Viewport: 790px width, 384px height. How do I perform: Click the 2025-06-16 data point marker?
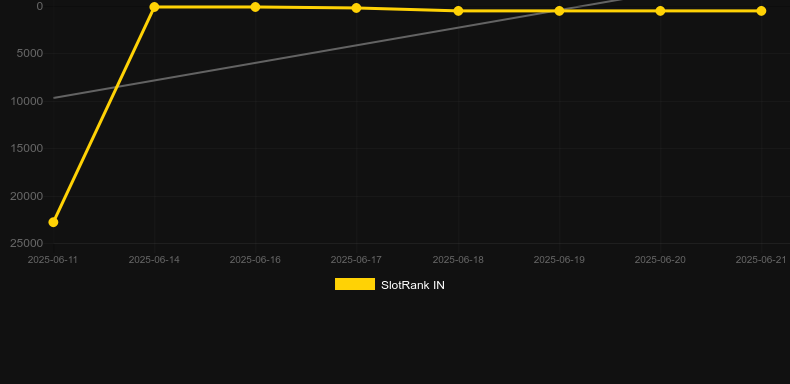(255, 7)
